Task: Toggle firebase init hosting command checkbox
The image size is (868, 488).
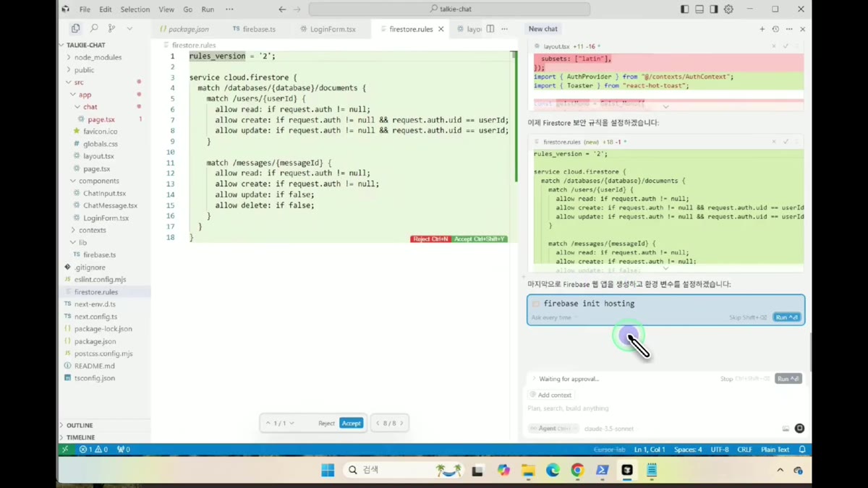Action: coord(536,304)
